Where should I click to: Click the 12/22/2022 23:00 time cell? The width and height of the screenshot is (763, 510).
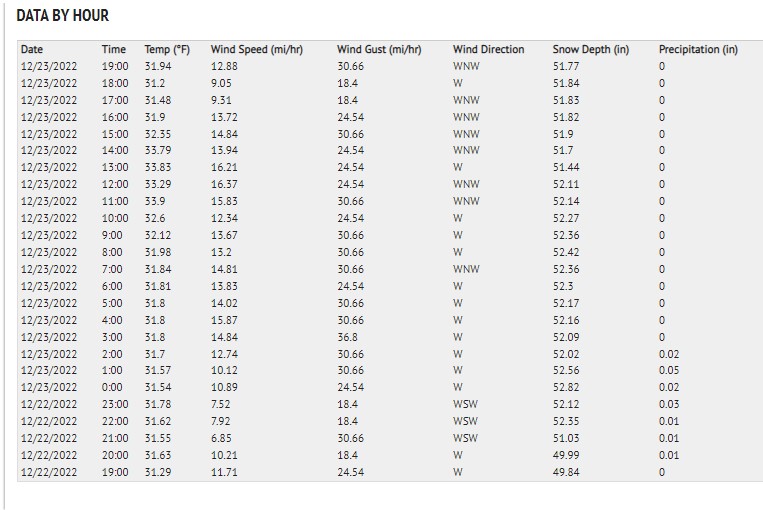[115, 404]
